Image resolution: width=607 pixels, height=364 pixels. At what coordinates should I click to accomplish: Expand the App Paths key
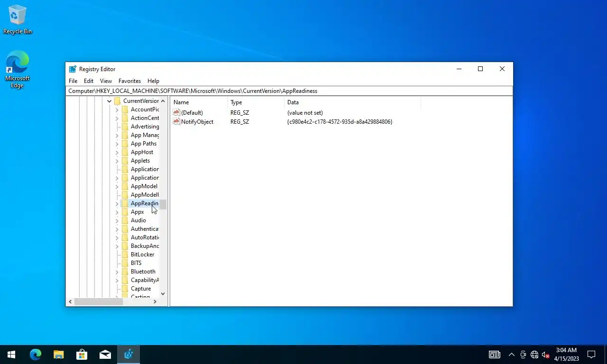pyautogui.click(x=117, y=144)
